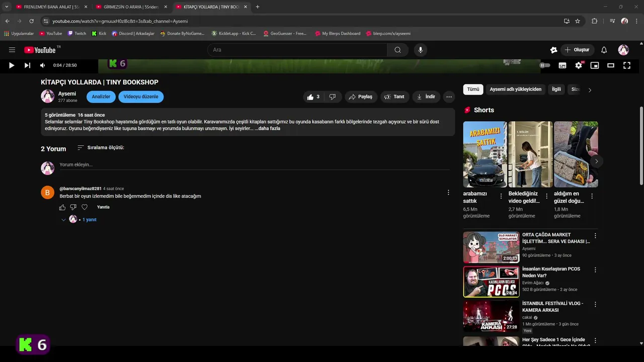Screen dimensions: 644x362
Task: Select the Tümü filter chip
Action: [x=473, y=89]
